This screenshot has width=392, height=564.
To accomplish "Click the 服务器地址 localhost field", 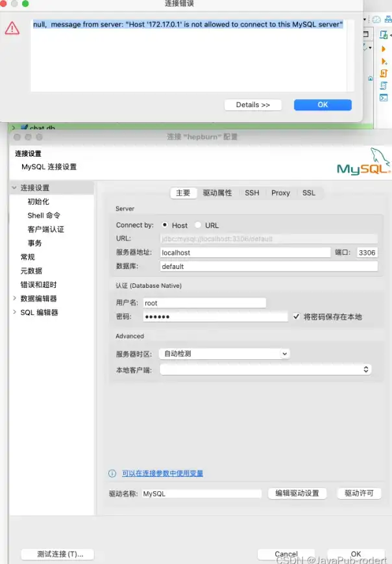I will [245, 253].
